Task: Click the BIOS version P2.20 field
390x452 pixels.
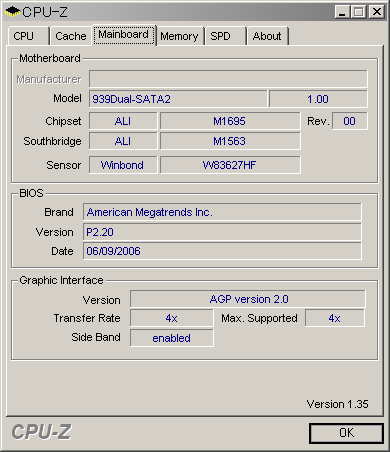Action: coord(222,232)
